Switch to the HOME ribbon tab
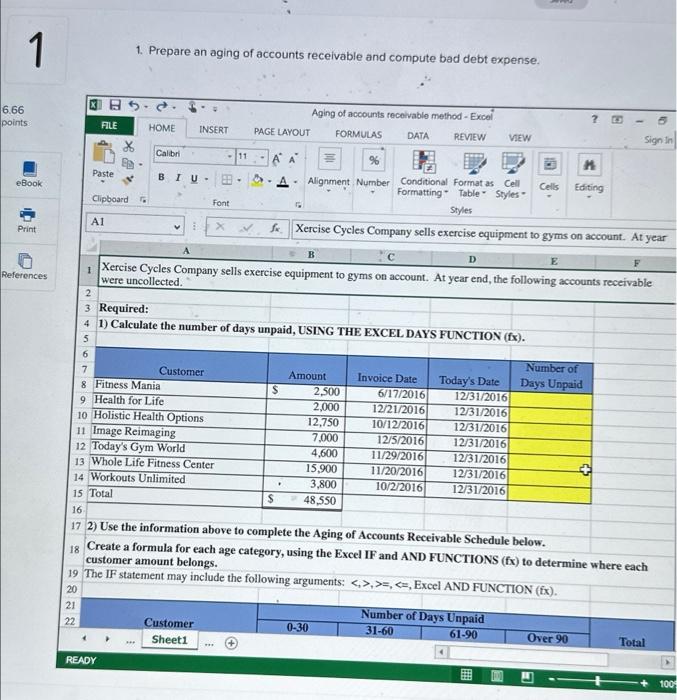 click(x=162, y=128)
